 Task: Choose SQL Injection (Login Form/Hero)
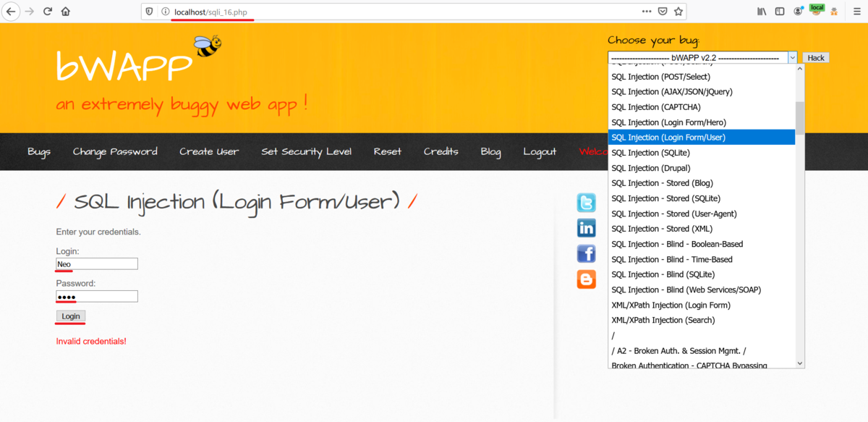pos(702,122)
